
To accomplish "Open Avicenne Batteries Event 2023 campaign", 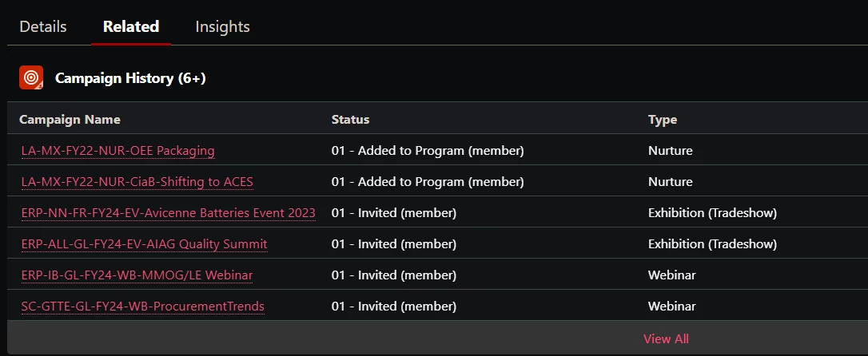I will tap(168, 212).
